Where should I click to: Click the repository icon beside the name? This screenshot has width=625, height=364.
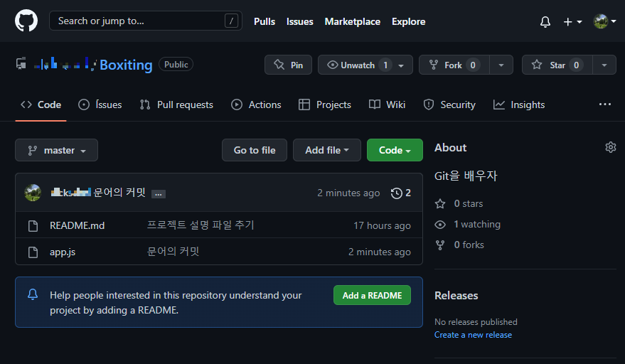point(21,64)
